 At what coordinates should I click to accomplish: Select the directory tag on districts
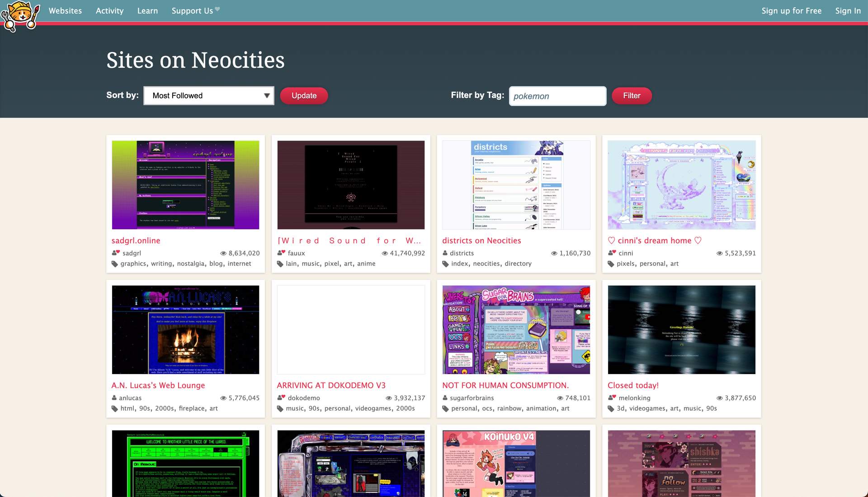[518, 264]
